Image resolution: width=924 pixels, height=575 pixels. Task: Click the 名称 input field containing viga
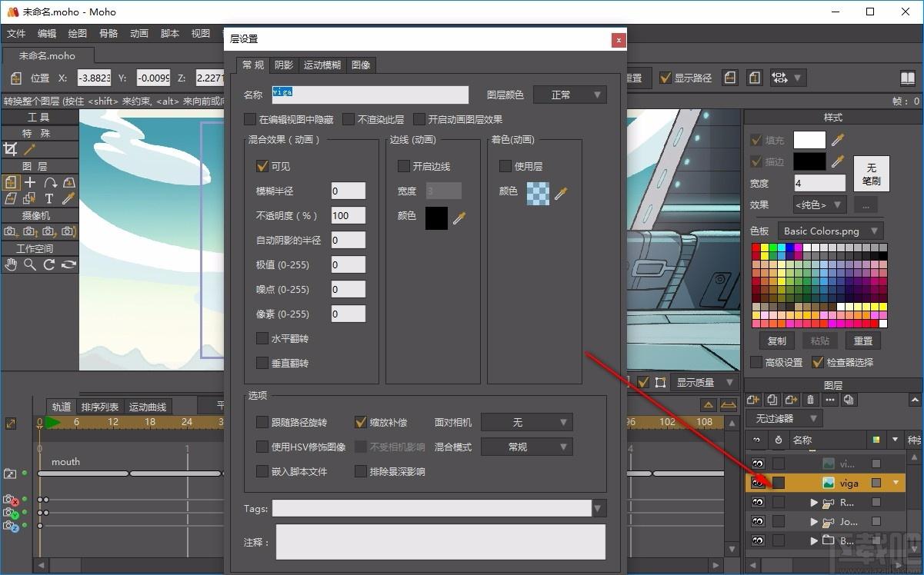(370, 95)
